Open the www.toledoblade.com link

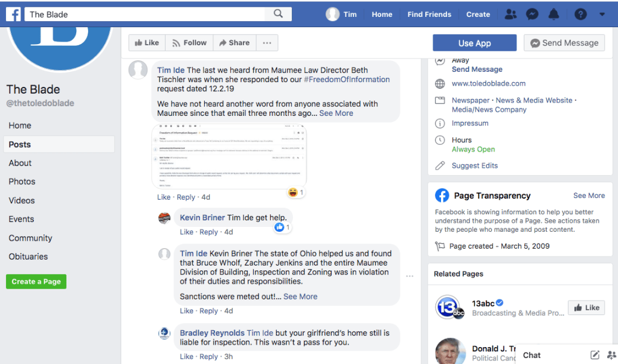(488, 83)
